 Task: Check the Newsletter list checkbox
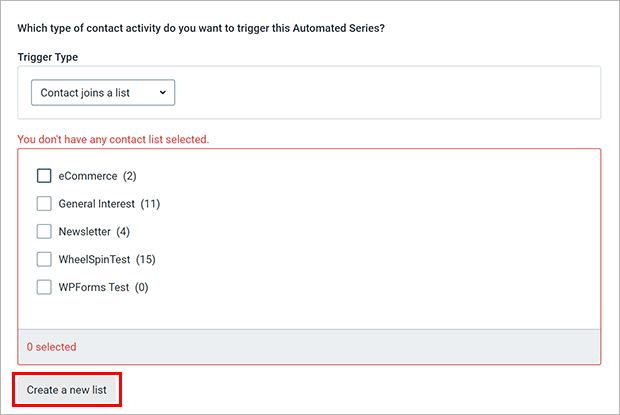pos(44,231)
